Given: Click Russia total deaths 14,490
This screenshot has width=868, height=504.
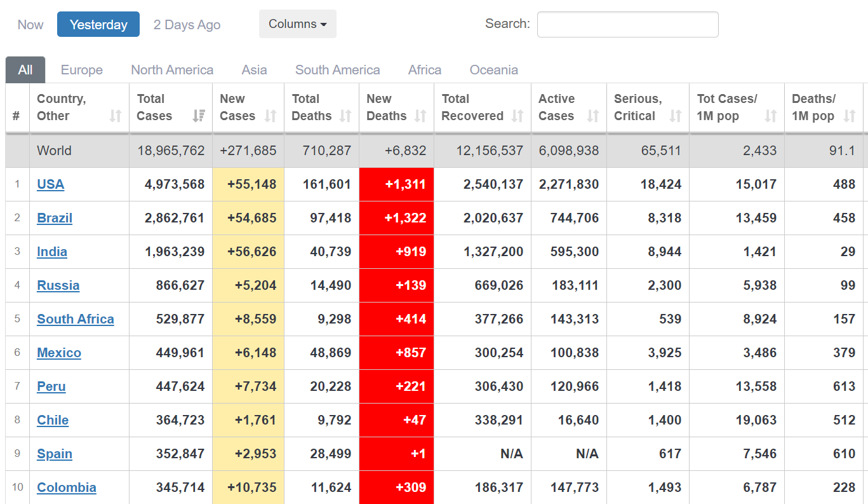Looking at the screenshot, I should [x=331, y=285].
